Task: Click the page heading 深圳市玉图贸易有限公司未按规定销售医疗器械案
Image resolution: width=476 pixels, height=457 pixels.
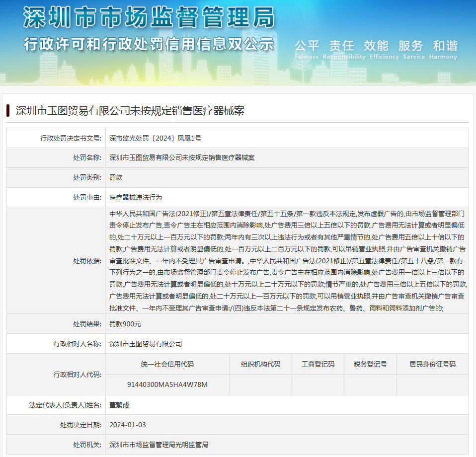Action: click(130, 111)
